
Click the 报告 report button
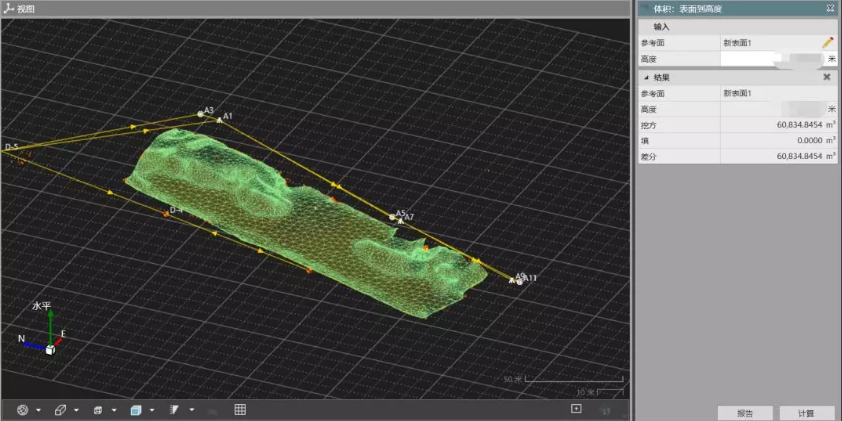tap(745, 413)
